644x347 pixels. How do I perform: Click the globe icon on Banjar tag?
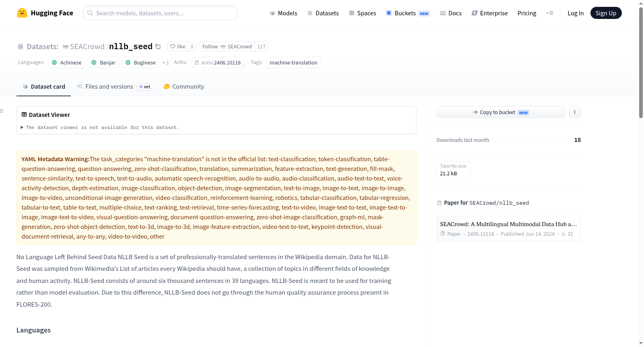[x=94, y=62]
